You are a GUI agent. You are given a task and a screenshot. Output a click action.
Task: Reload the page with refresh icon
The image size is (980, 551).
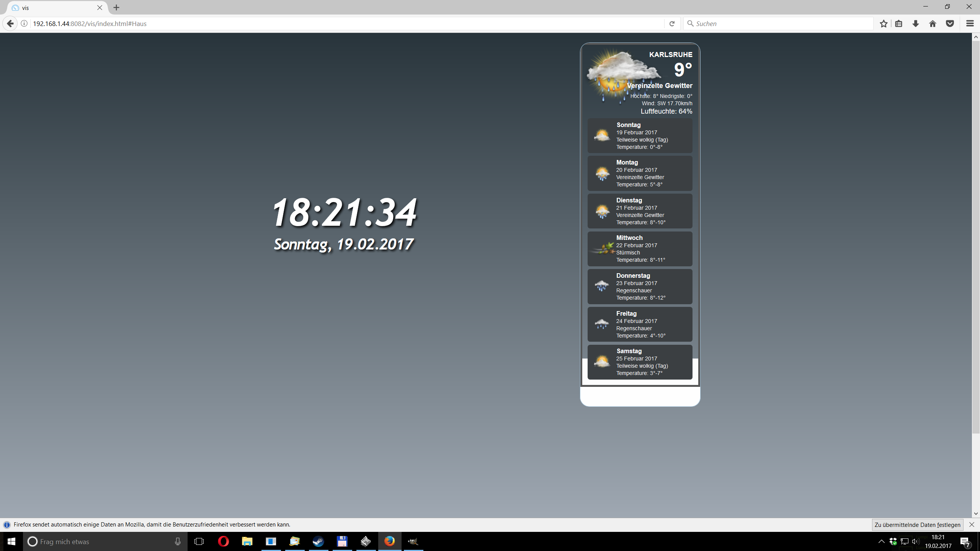click(672, 24)
